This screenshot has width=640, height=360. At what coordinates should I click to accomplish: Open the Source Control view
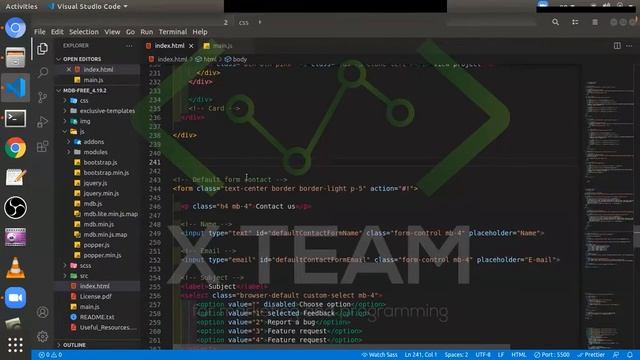42,97
